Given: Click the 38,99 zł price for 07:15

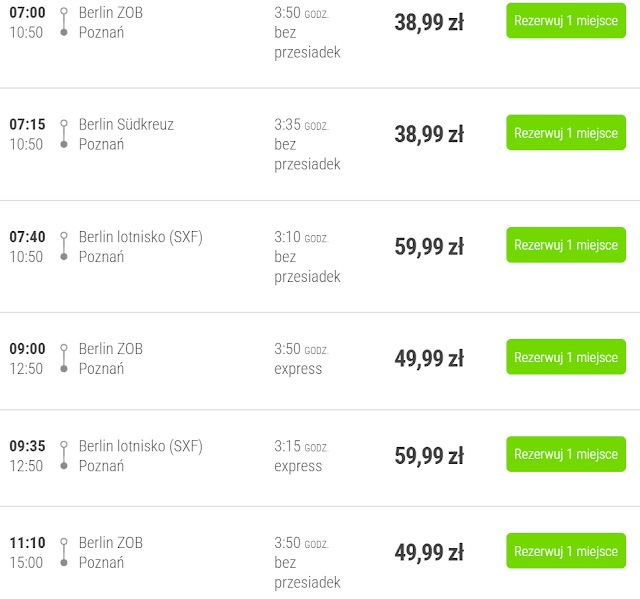Looking at the screenshot, I should click(429, 134).
